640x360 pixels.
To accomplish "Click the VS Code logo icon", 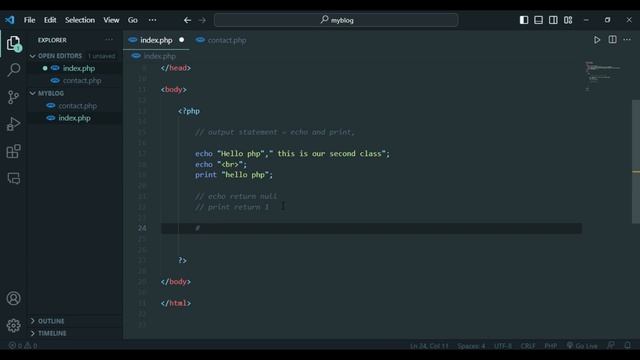I will [10, 20].
